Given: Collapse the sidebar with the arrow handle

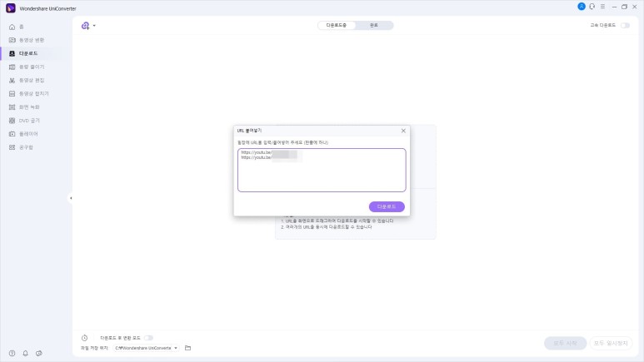Looking at the screenshot, I should pos(71,198).
